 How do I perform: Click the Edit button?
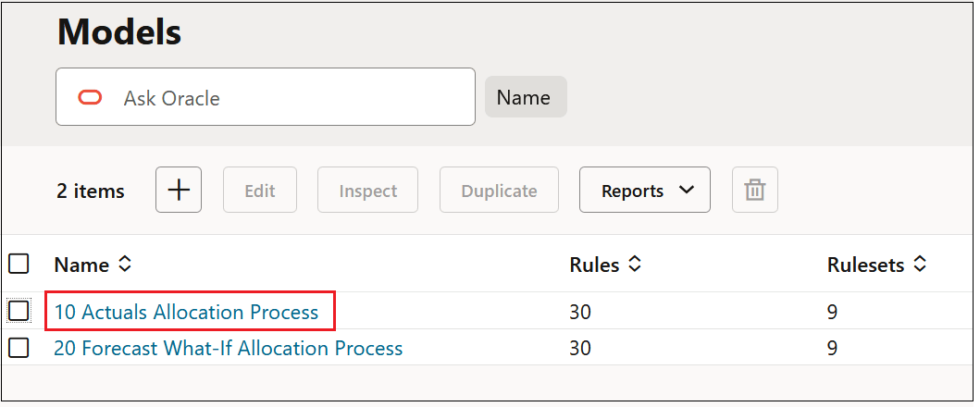(x=260, y=191)
